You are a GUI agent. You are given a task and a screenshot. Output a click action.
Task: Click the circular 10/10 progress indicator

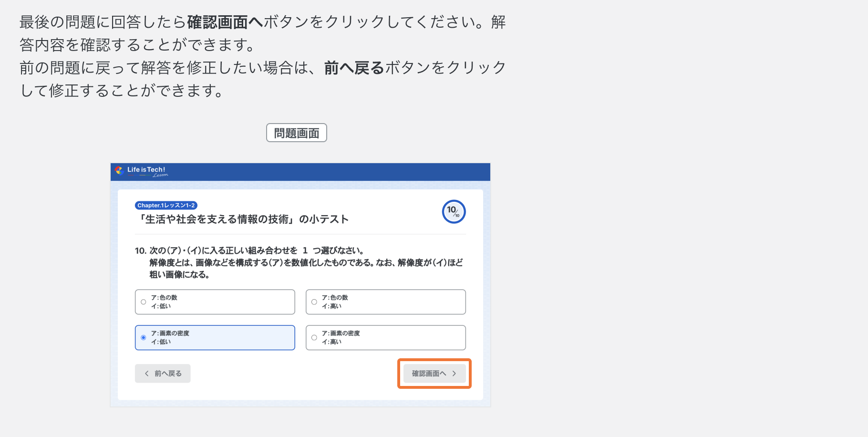coord(453,211)
